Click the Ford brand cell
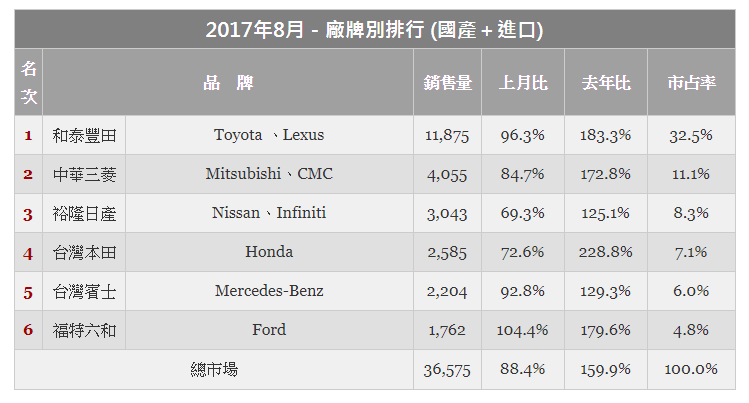 pyautogui.click(x=269, y=330)
